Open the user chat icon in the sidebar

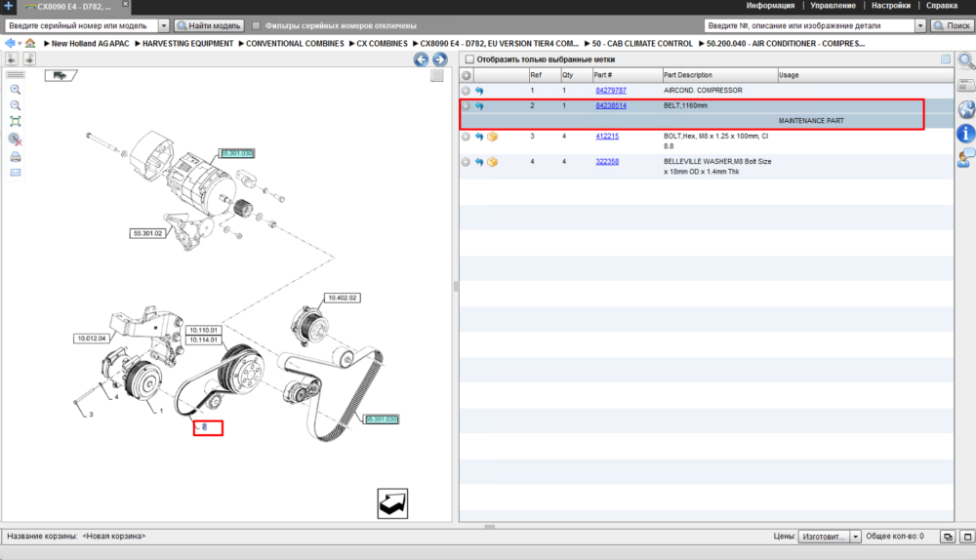(x=966, y=158)
